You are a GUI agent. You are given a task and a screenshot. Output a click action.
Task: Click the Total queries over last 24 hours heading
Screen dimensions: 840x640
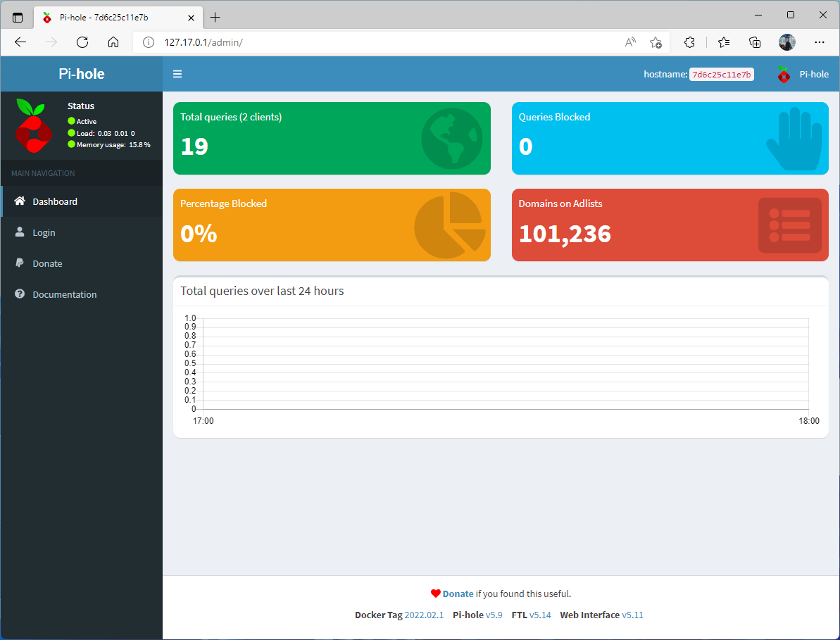pyautogui.click(x=262, y=291)
